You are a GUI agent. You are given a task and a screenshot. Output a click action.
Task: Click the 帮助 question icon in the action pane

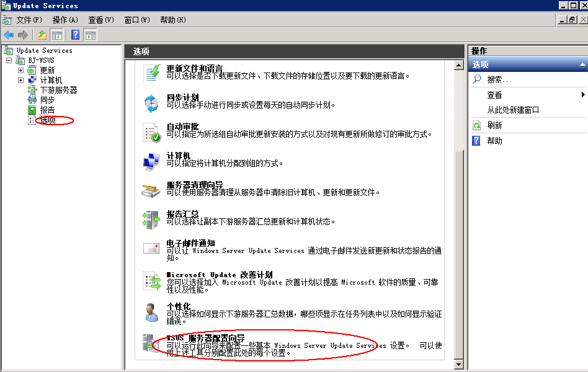476,141
